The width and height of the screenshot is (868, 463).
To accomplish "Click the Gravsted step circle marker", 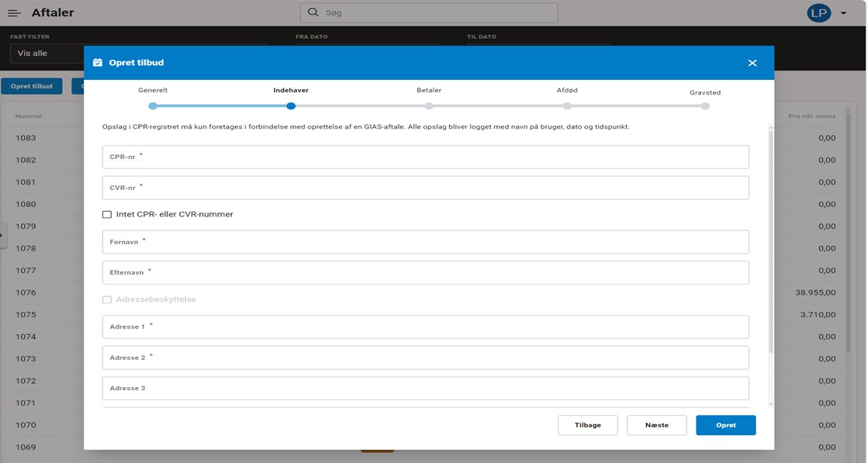I will click(704, 105).
